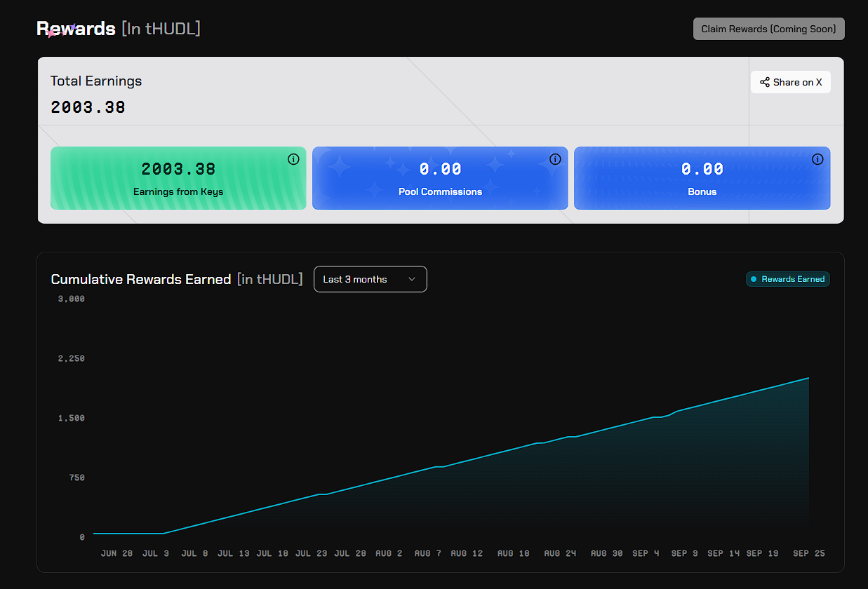The image size is (868, 589).
Task: Click the Cumulative Rewards Earned heading
Action: pos(141,279)
